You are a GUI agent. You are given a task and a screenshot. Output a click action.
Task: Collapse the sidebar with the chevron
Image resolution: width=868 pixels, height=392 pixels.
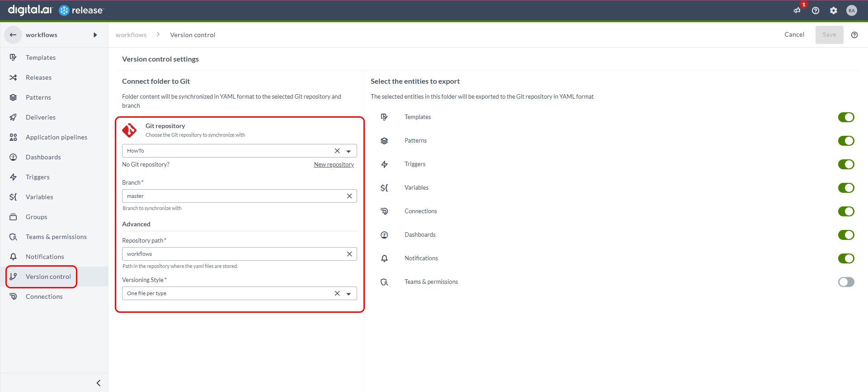(x=99, y=383)
